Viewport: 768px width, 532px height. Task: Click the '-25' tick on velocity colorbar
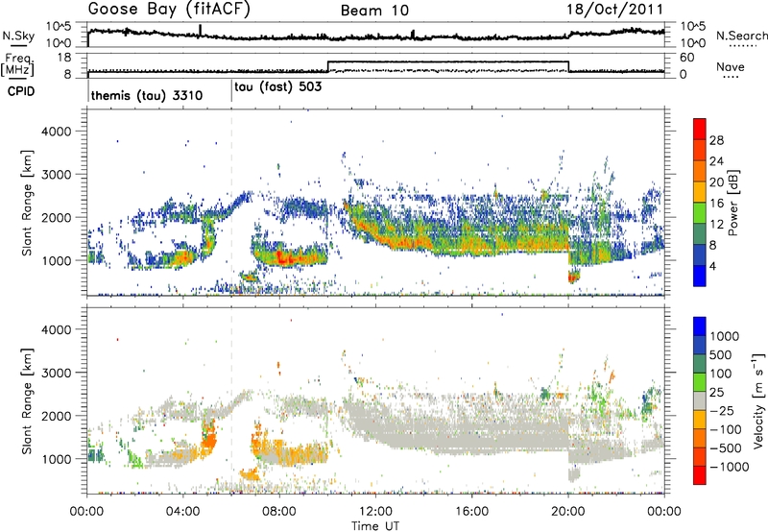tap(722, 410)
